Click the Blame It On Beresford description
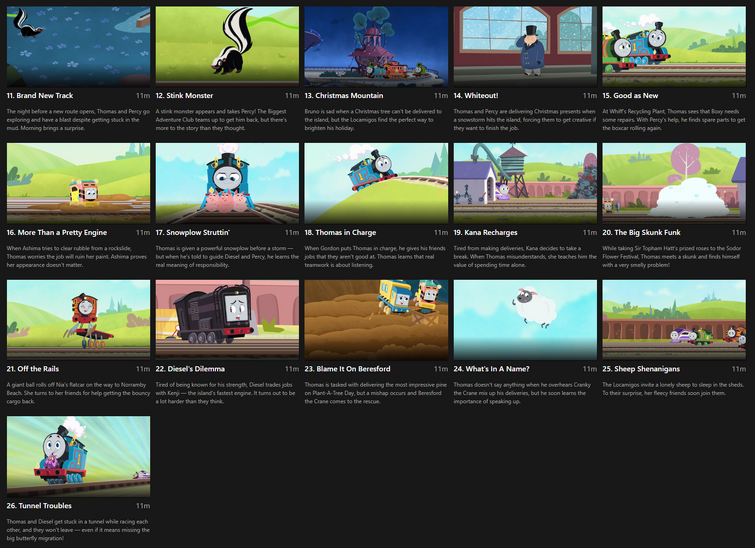 [x=376, y=393]
